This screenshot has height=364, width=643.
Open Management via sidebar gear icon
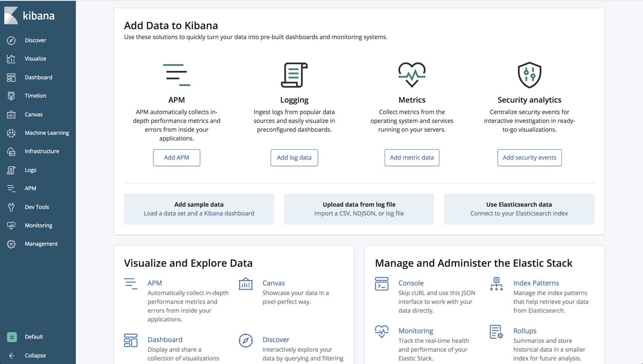click(x=11, y=244)
